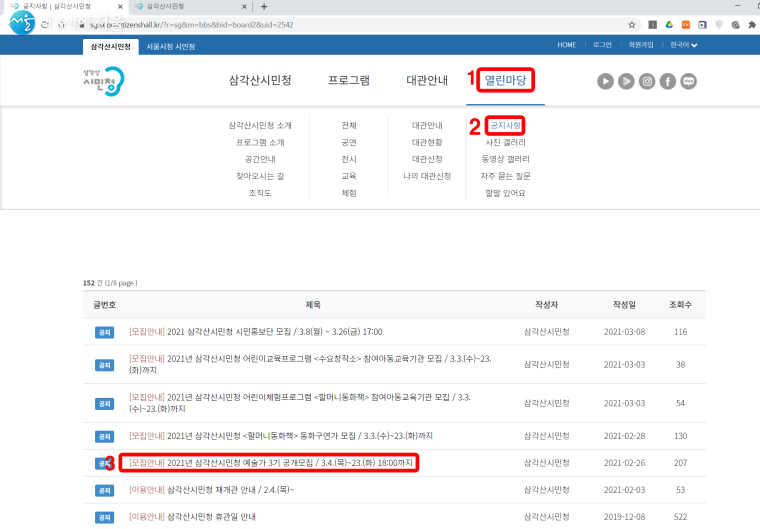Click the 삼각산 시민청 site logo
The image size is (760, 529).
click(x=103, y=80)
